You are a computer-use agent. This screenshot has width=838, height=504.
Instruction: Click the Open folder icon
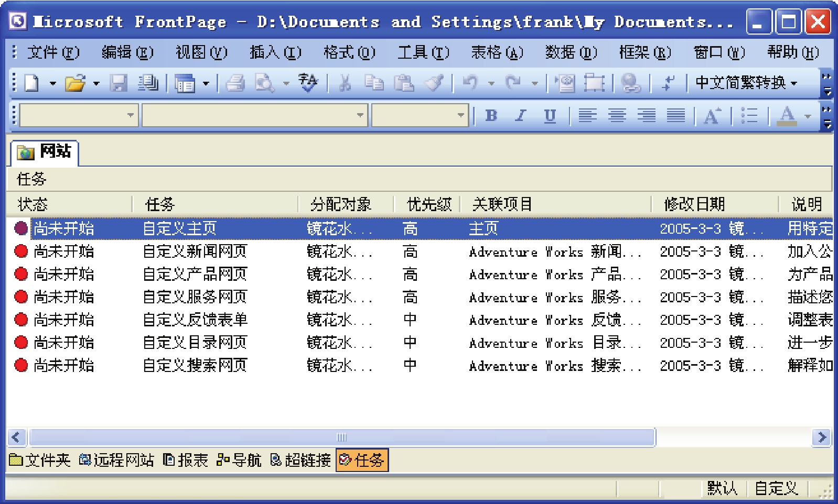tap(76, 83)
